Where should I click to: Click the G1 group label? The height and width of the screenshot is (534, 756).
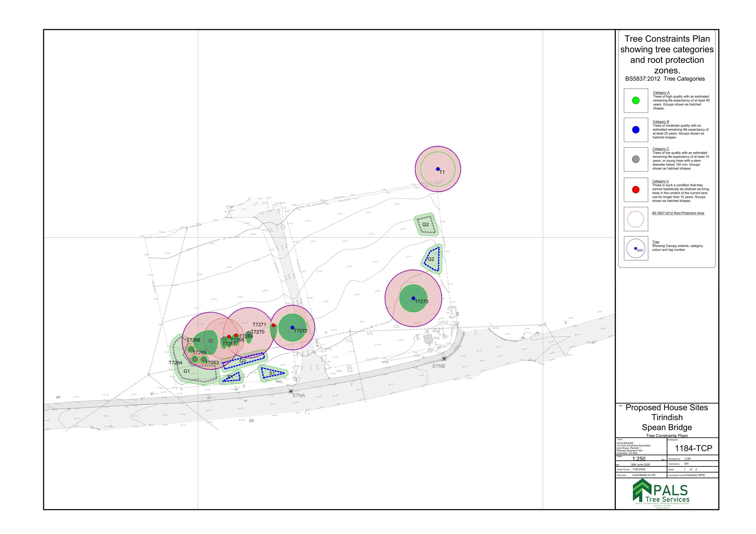coord(187,371)
